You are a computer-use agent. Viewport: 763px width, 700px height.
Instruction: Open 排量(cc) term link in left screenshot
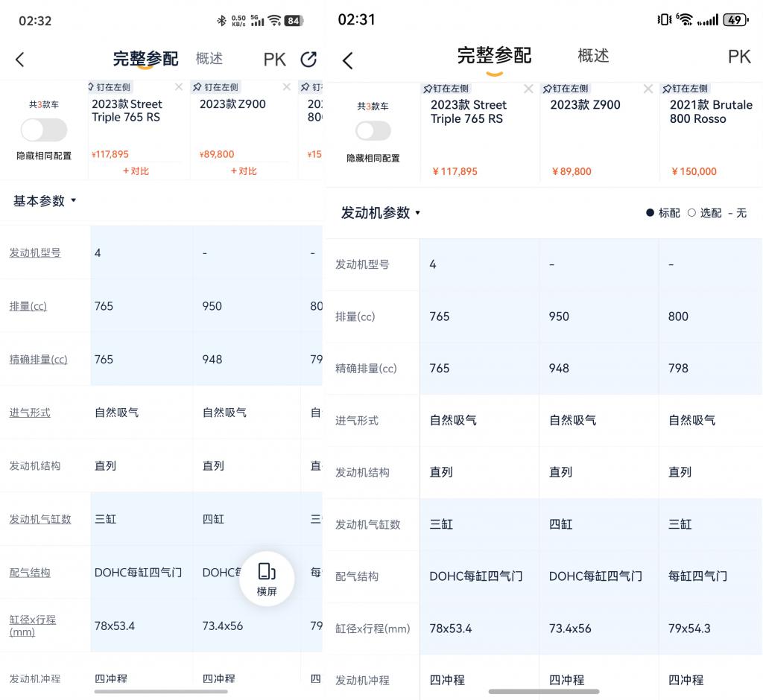[x=28, y=306]
